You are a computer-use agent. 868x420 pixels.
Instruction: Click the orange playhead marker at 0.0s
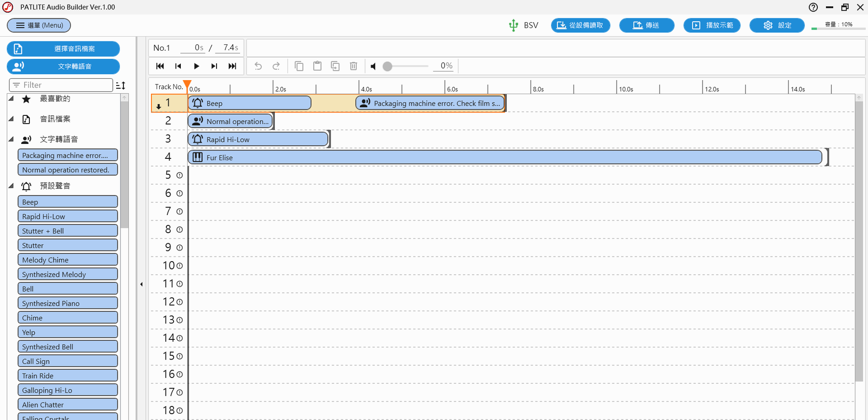tap(187, 85)
